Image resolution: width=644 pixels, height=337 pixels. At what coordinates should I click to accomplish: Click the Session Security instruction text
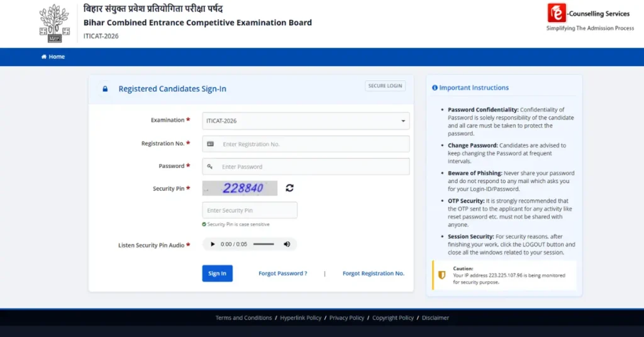click(511, 244)
